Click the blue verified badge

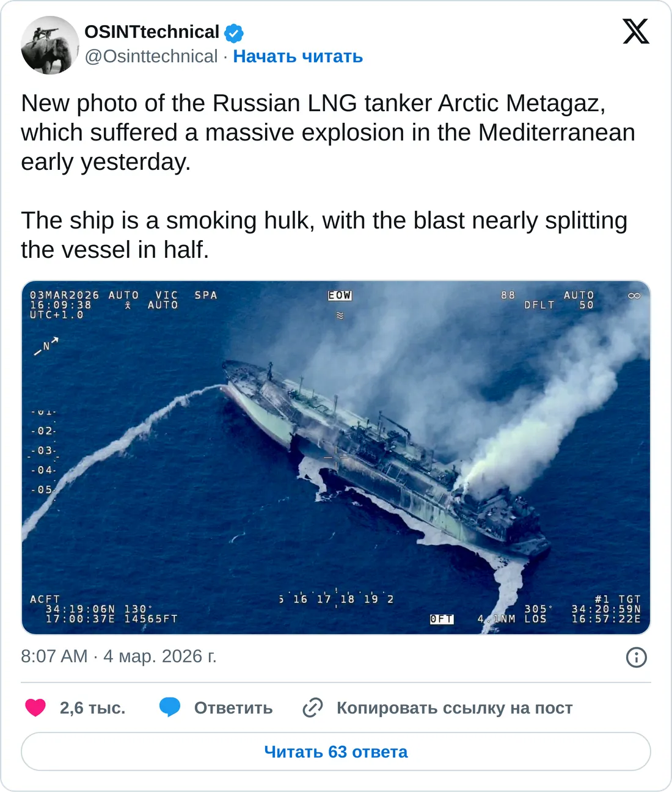click(234, 32)
